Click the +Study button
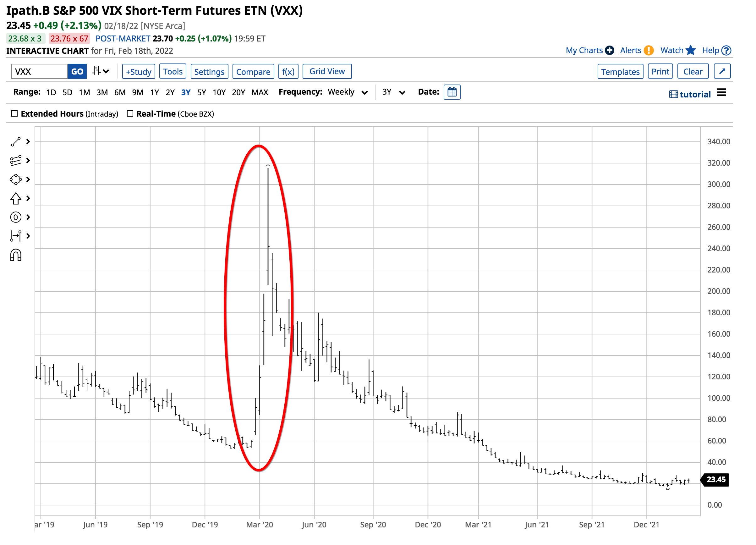The height and width of the screenshot is (545, 756). coord(139,71)
